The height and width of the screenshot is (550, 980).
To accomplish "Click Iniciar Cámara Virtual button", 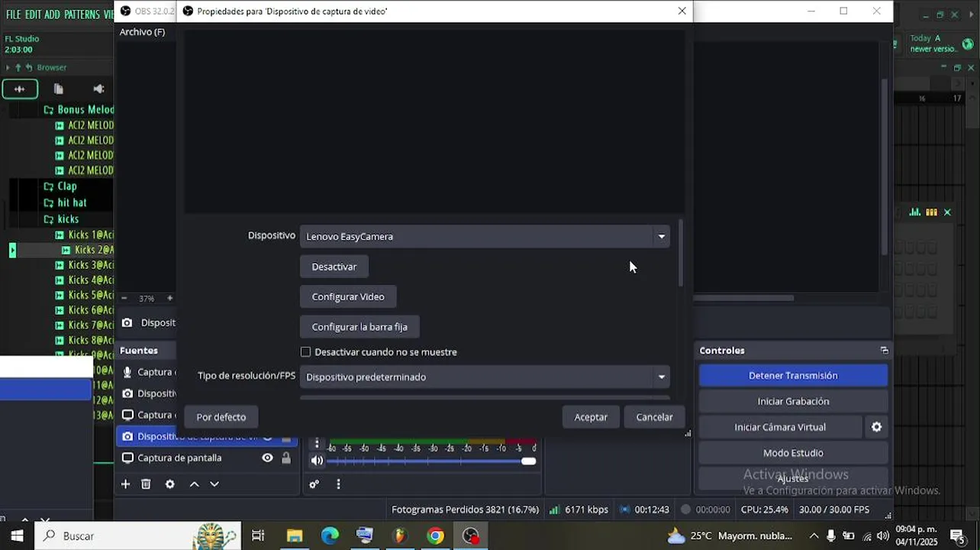I will coord(780,427).
